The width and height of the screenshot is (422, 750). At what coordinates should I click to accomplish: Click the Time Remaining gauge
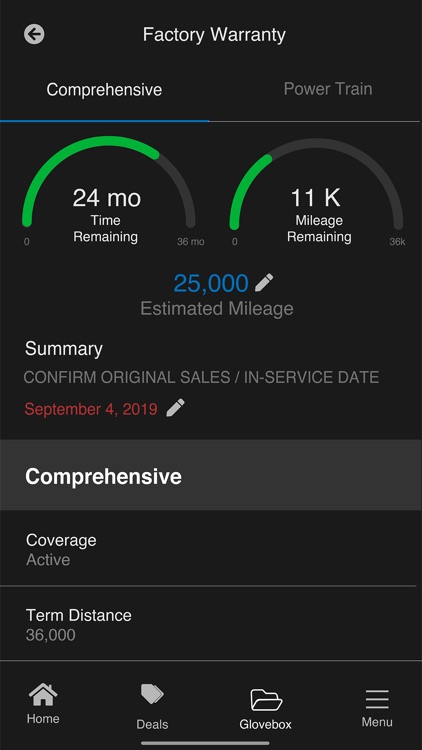click(109, 191)
